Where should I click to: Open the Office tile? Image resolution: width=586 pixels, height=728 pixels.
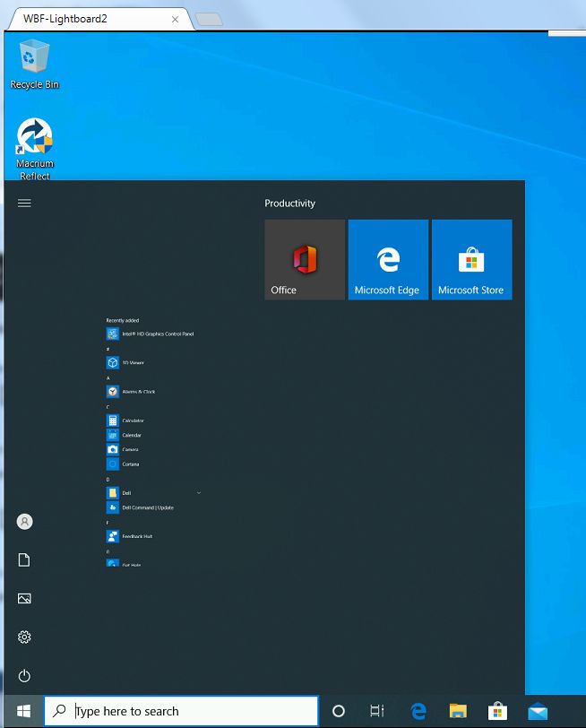click(x=305, y=259)
